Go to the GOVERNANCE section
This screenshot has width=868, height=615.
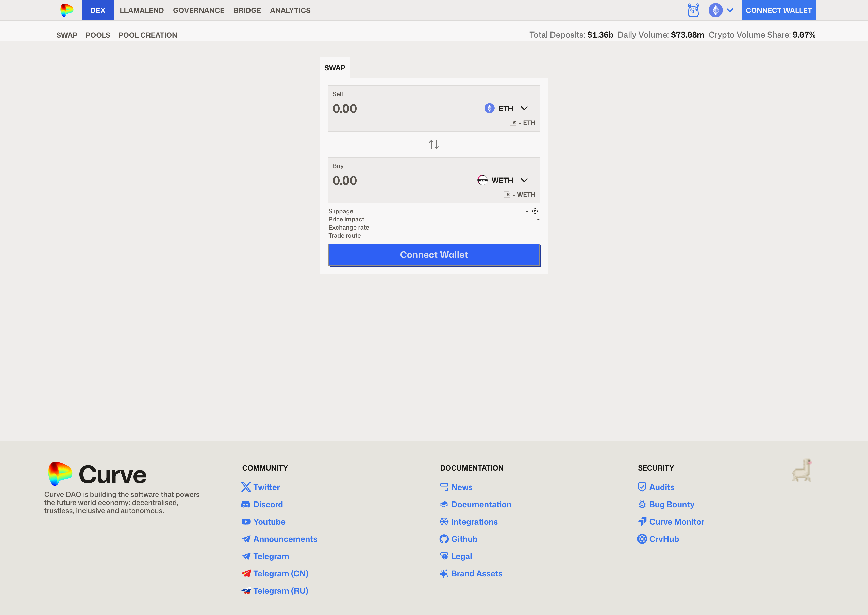(199, 10)
